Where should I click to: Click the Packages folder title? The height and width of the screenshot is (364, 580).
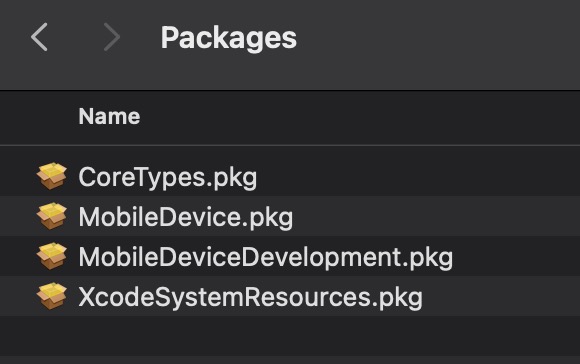click(x=229, y=38)
